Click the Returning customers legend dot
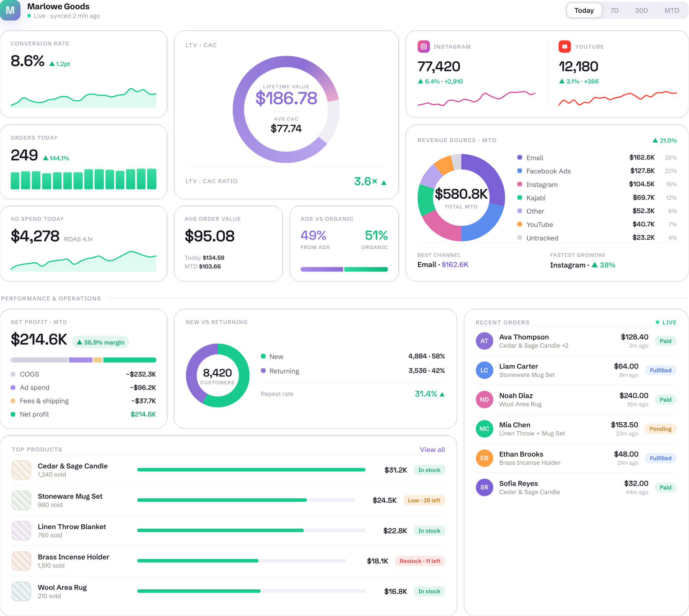Screen dimensions: 689x616 tap(263, 371)
